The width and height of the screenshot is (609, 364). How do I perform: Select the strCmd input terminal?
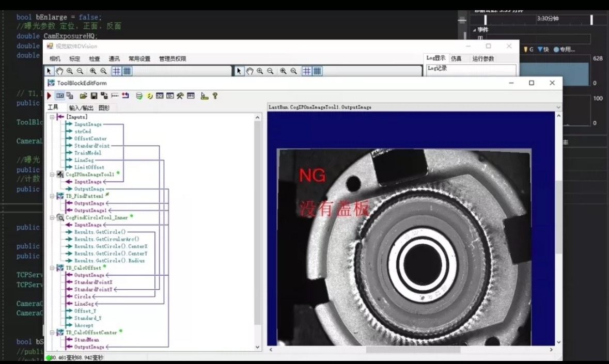coord(82,131)
